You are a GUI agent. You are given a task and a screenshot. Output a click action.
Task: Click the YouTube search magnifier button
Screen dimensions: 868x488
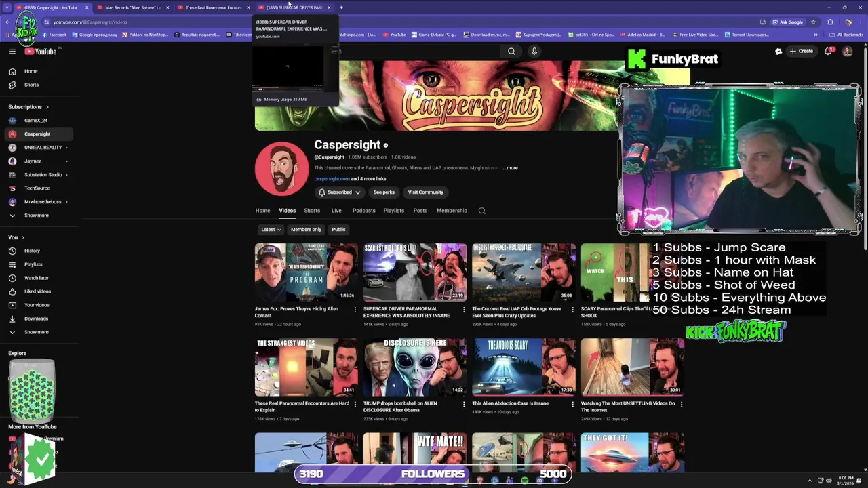511,51
